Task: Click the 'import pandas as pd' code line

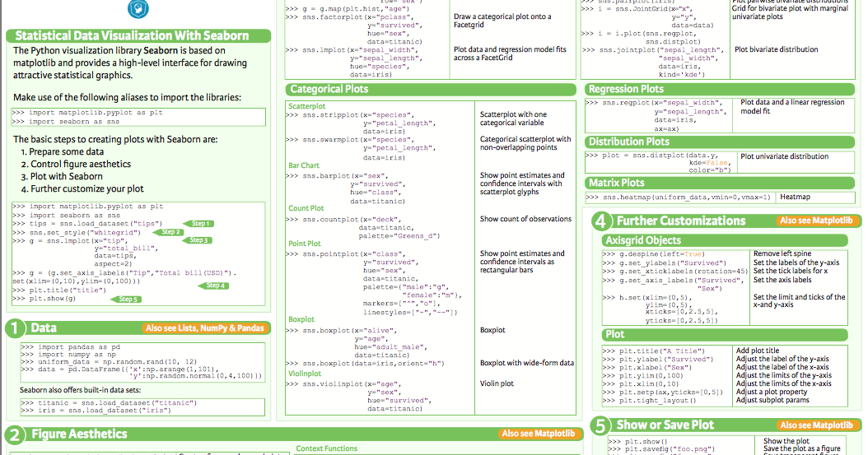Action: pyautogui.click(x=71, y=347)
